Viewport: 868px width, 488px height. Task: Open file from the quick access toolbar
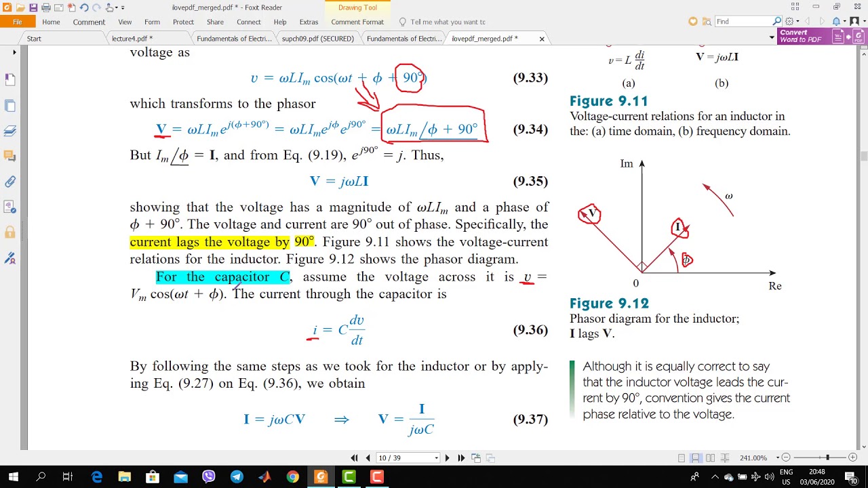(20, 7)
